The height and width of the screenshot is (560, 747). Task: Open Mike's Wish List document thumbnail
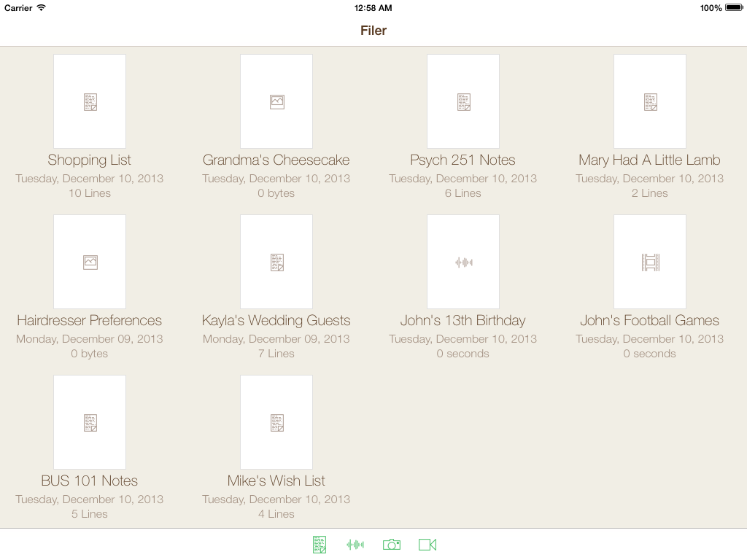click(x=276, y=422)
